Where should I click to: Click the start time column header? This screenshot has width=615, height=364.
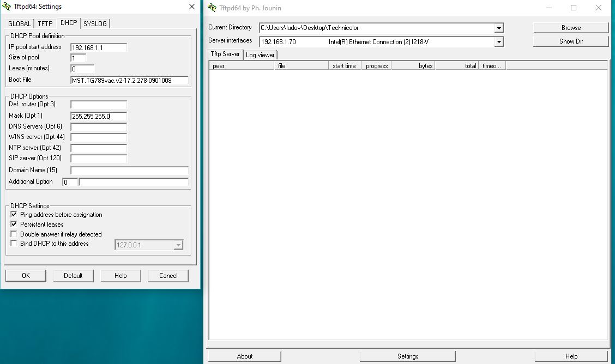(x=345, y=66)
